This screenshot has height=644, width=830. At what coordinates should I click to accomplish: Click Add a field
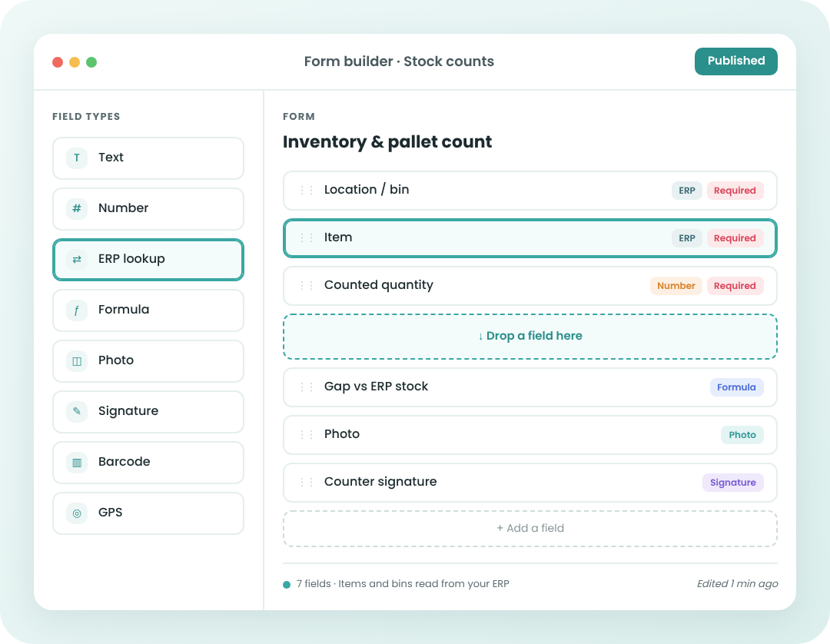click(530, 528)
